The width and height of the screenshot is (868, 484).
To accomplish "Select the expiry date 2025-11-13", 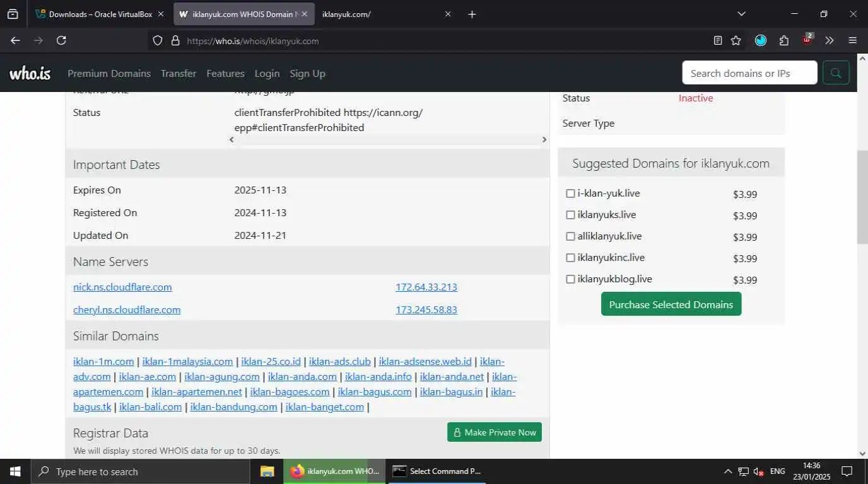I will click(x=261, y=190).
